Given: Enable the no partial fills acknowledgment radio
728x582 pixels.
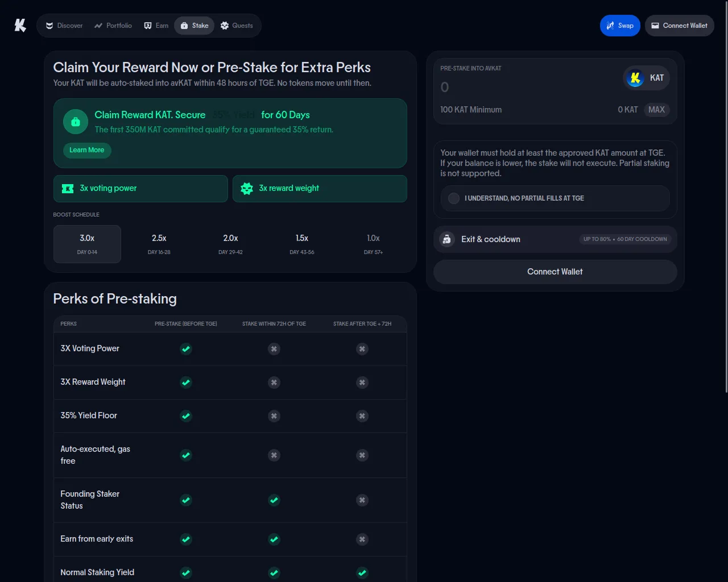Looking at the screenshot, I should (x=454, y=198).
